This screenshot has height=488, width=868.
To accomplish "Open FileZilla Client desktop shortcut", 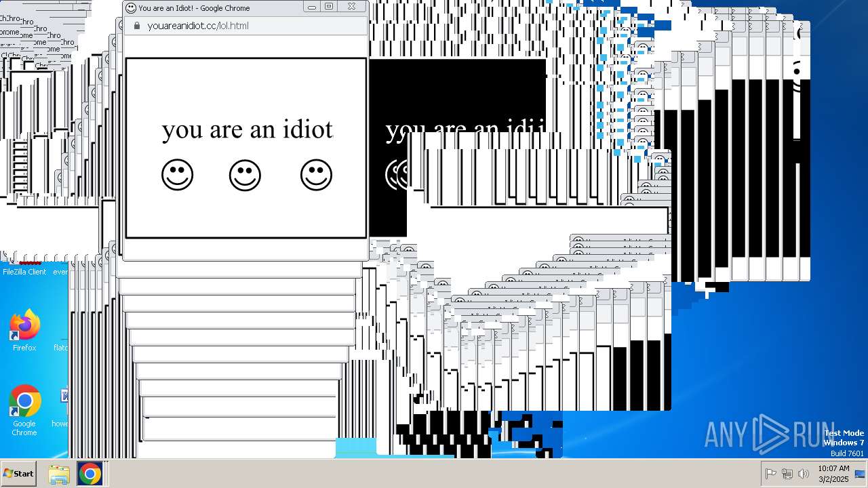I will (x=24, y=270).
